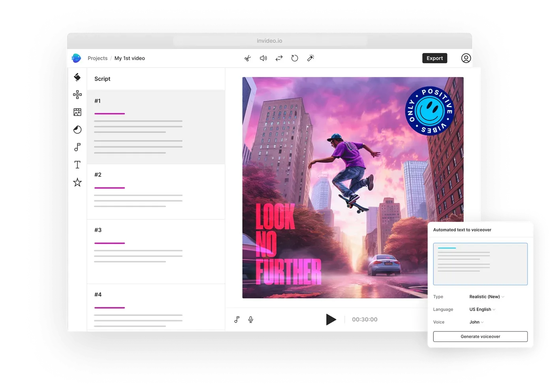Image resolution: width=553 pixels, height=392 pixels.
Task: Open the account profile icon at top right
Action: (x=466, y=58)
